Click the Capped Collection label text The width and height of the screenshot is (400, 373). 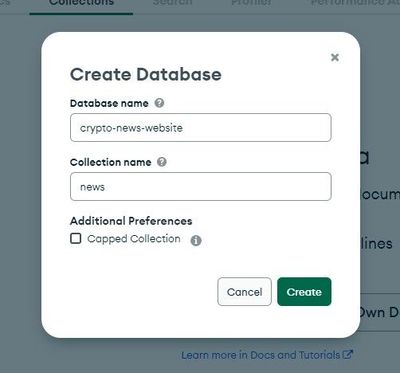[134, 239]
